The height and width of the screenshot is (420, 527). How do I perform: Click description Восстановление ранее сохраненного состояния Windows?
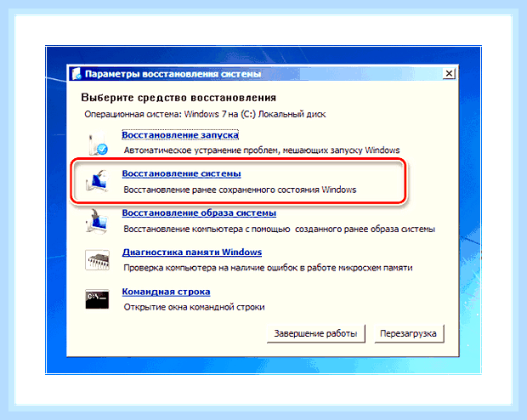point(240,190)
